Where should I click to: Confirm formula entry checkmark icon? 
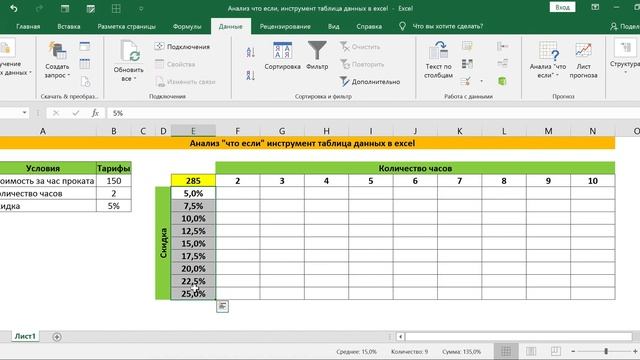click(76, 113)
